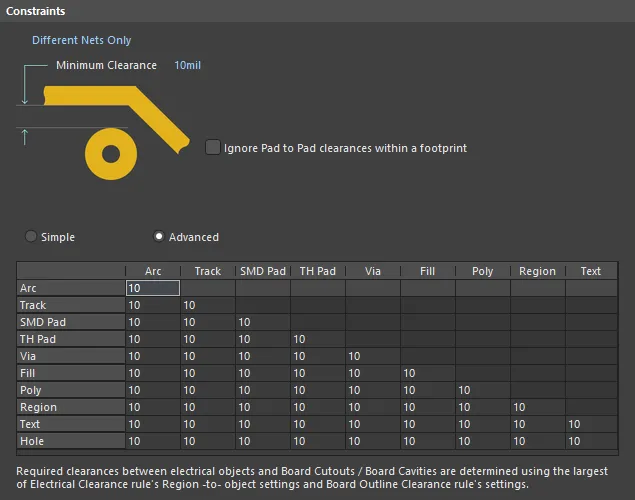
Task: Enable Ignore Pad to Pad clearances checkbox
Action: coord(213,147)
